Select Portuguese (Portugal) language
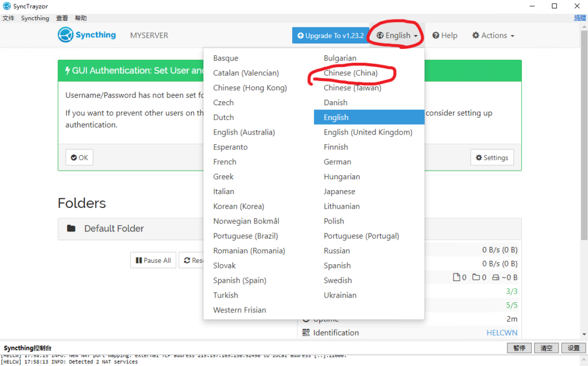The image size is (588, 366). coord(361,236)
